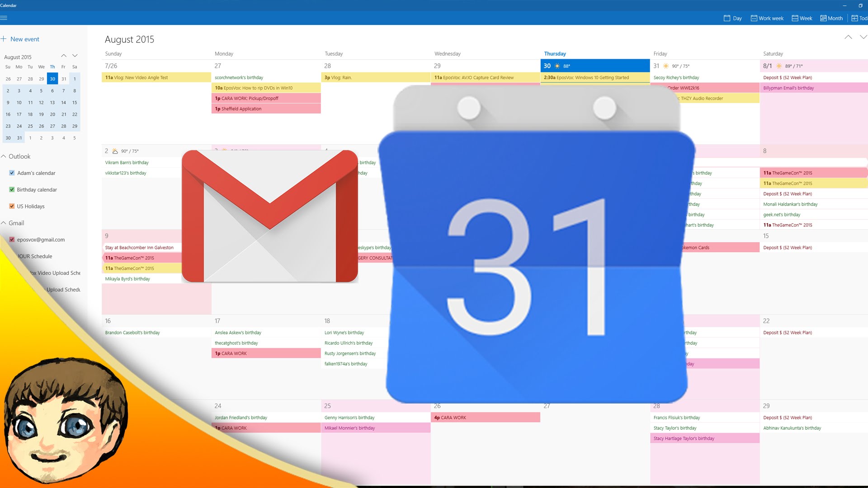Click on Thursday August 30 date cell

click(595, 66)
